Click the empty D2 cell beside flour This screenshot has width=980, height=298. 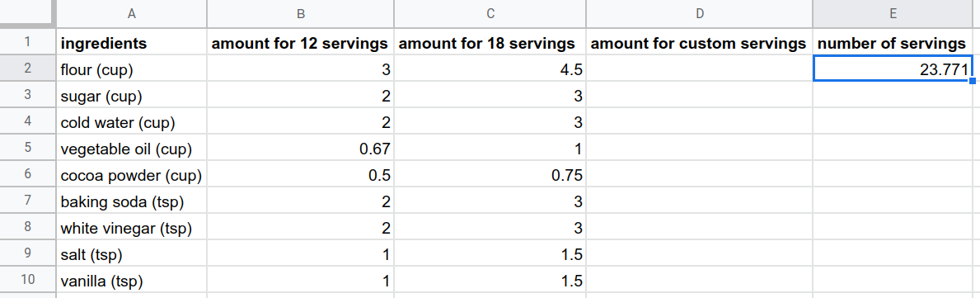699,69
